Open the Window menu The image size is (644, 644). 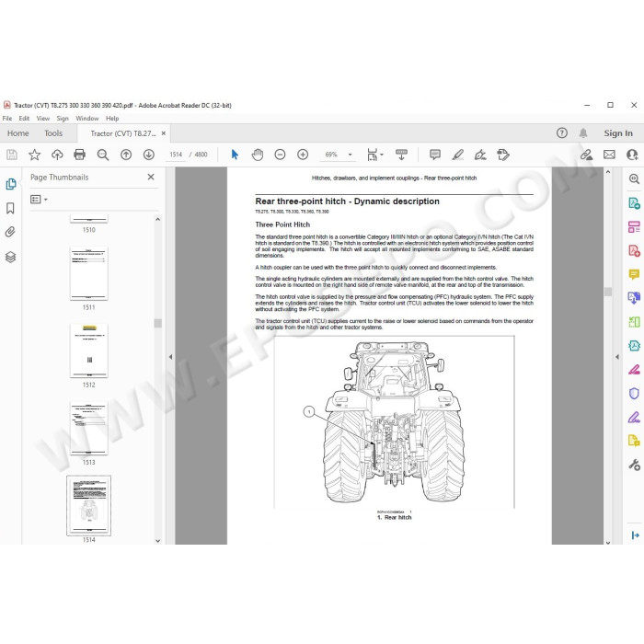(x=87, y=119)
